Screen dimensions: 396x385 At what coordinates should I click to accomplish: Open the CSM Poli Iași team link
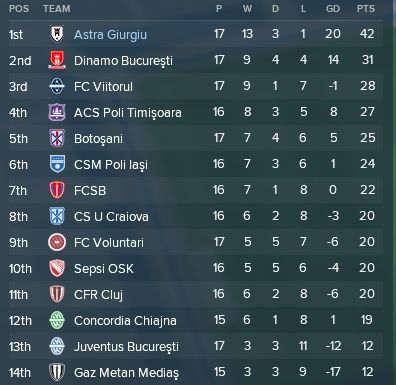(111, 165)
